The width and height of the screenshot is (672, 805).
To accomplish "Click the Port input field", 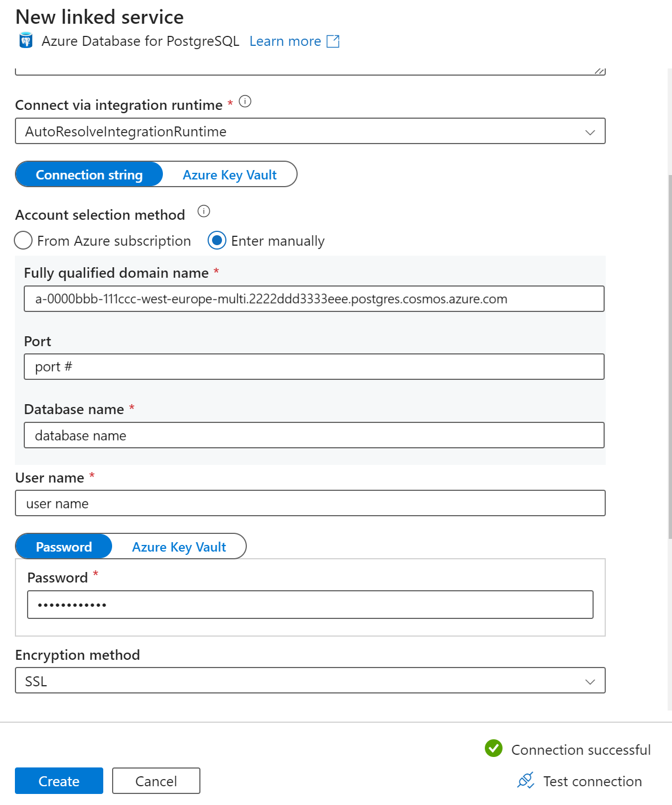I will coord(314,366).
